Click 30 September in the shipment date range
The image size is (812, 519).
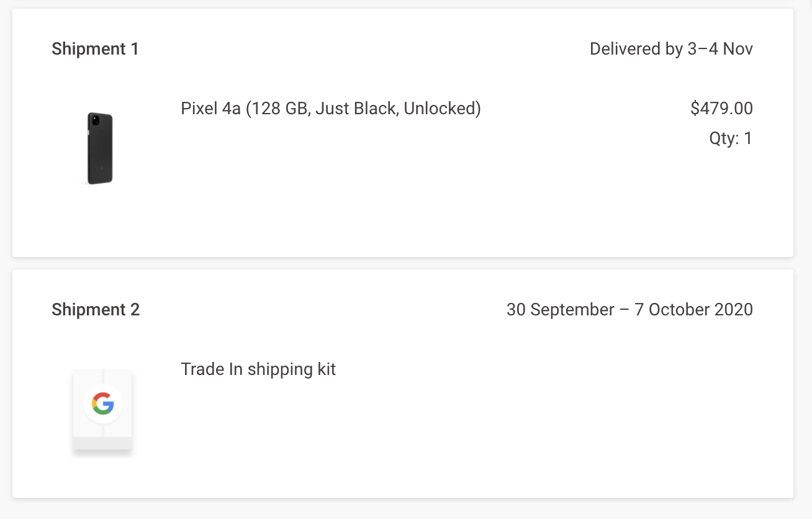tap(561, 310)
